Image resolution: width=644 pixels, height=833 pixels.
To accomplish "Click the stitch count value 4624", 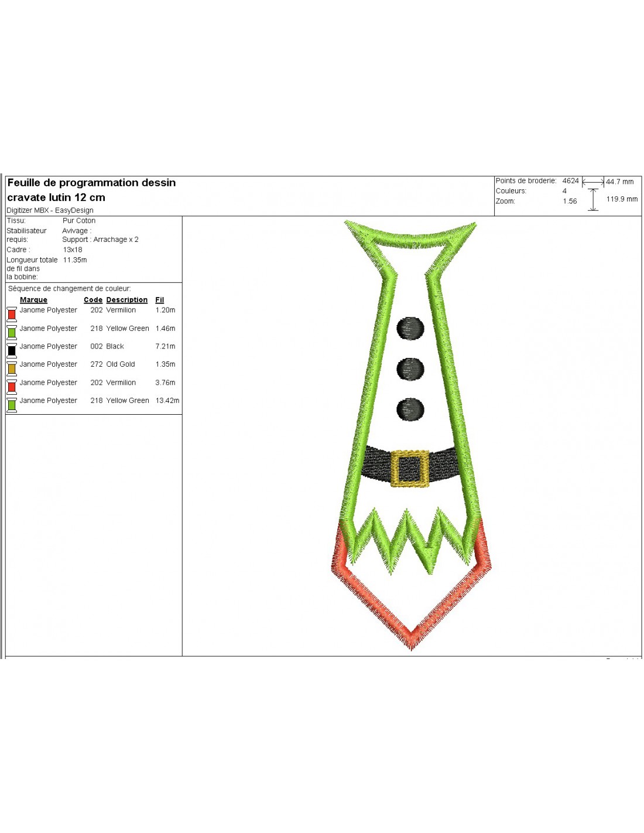I will (x=570, y=181).
